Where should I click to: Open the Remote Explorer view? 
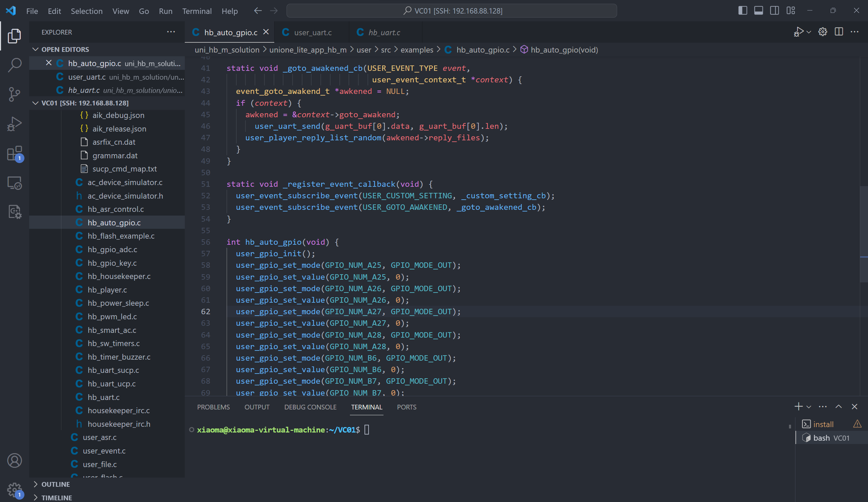[x=14, y=183]
